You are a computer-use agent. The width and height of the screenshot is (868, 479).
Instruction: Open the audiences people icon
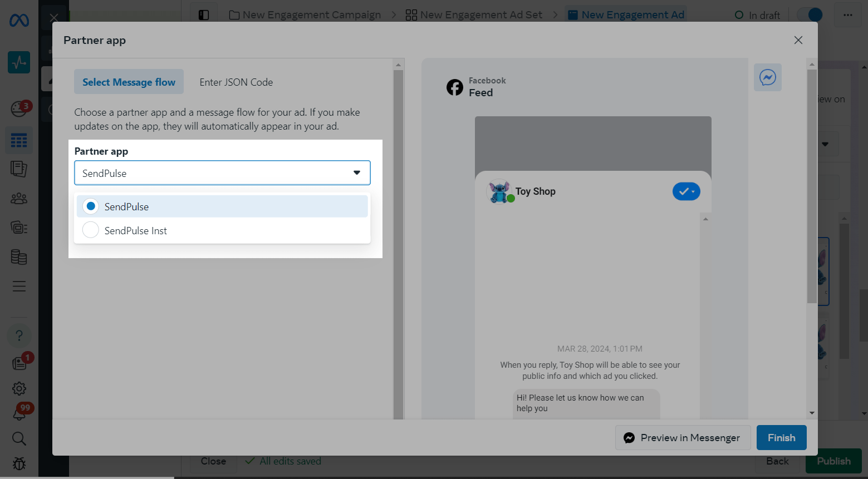coord(19,199)
